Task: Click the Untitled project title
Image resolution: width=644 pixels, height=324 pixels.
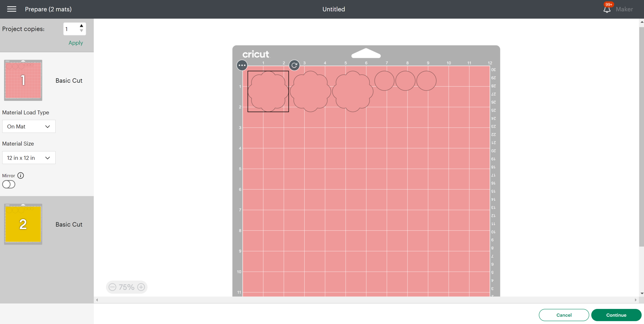Action: 334,9
